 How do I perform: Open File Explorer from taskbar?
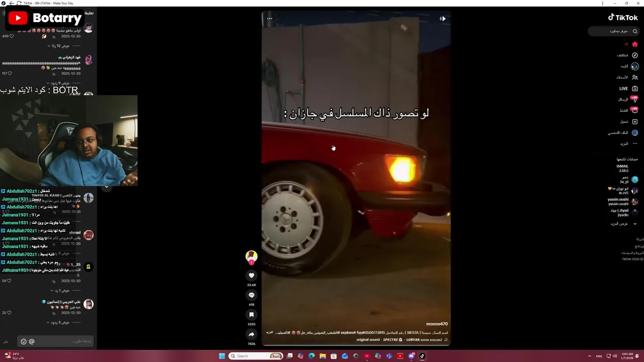(x=323, y=356)
